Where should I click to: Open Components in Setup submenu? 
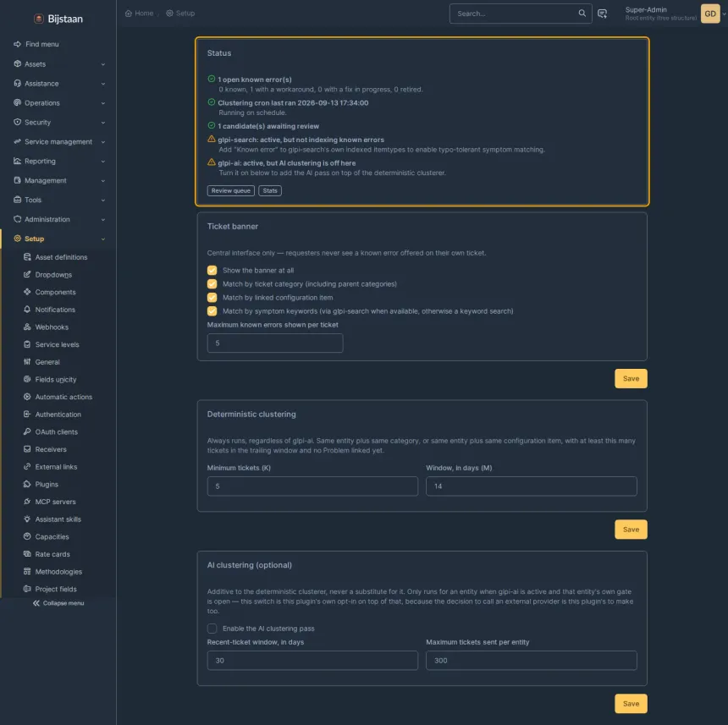55,292
